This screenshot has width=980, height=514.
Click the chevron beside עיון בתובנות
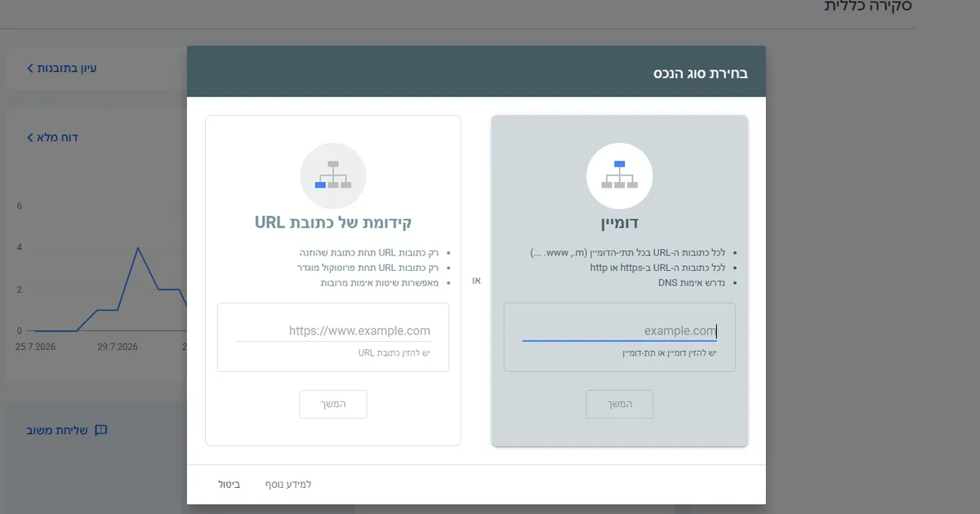(x=30, y=69)
